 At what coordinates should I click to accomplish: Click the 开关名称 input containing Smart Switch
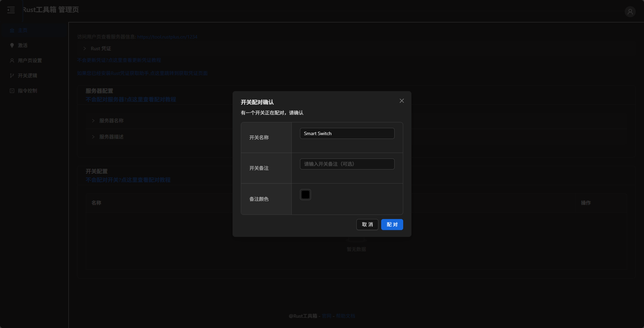(347, 133)
